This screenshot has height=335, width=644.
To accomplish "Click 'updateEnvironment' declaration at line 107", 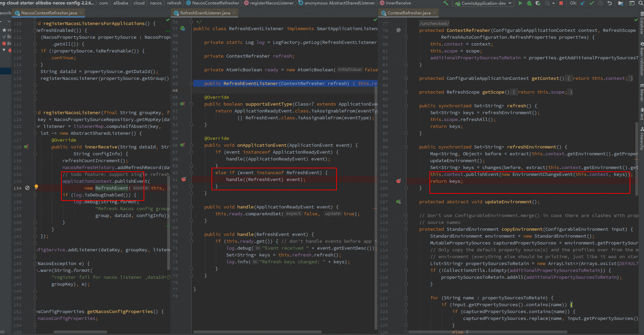I will click(508, 202).
